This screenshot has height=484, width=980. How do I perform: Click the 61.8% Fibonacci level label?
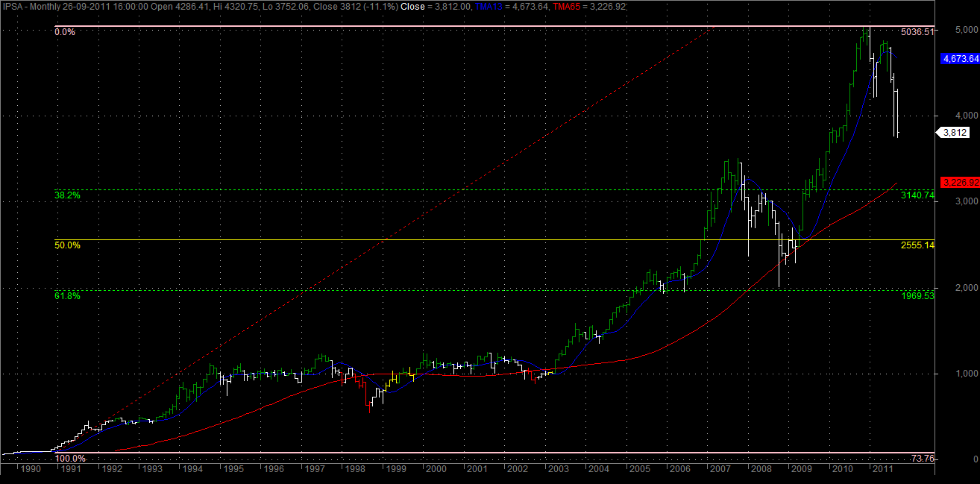(x=68, y=296)
